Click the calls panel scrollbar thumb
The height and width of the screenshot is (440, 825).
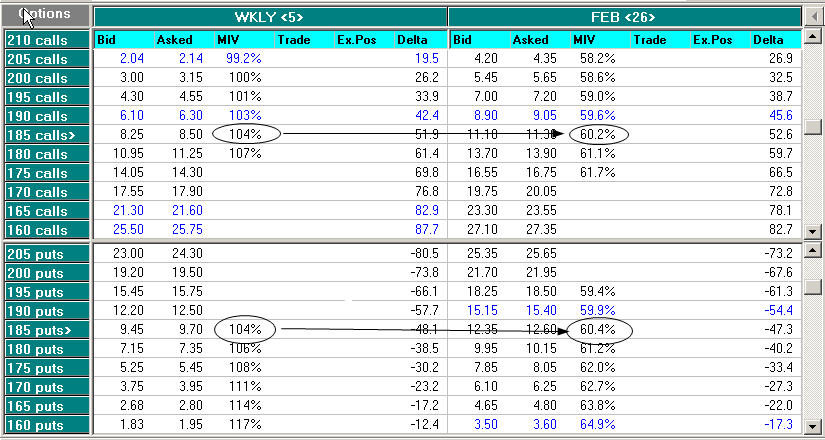(x=812, y=126)
